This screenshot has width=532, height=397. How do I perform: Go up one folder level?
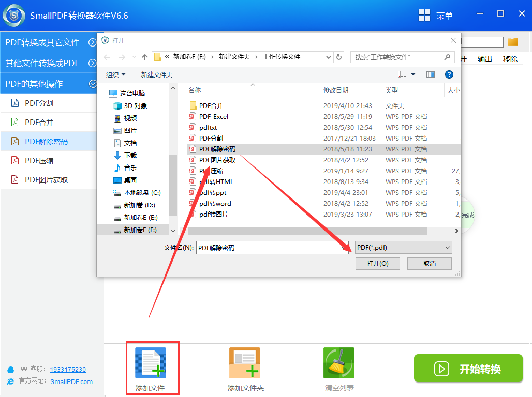pos(145,57)
